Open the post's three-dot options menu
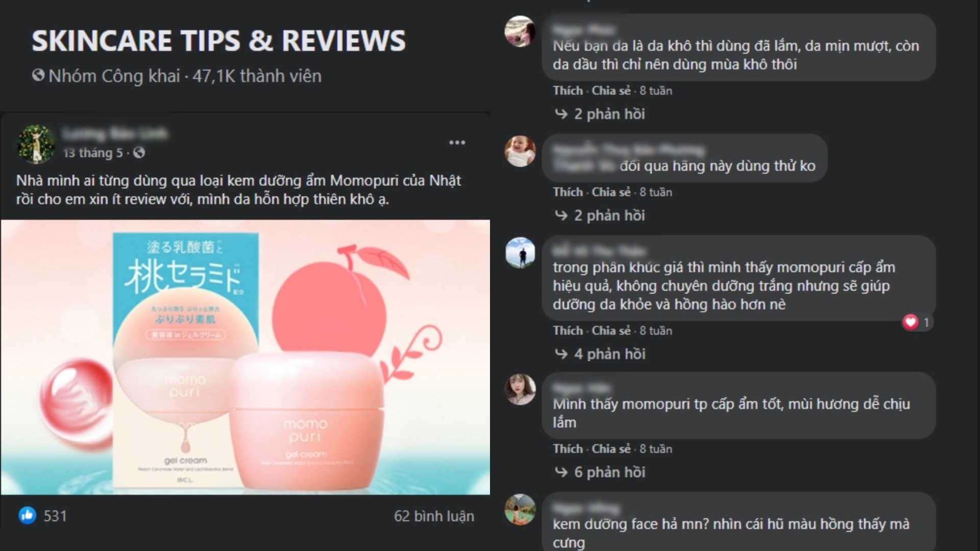The width and height of the screenshot is (980, 551). point(457,142)
